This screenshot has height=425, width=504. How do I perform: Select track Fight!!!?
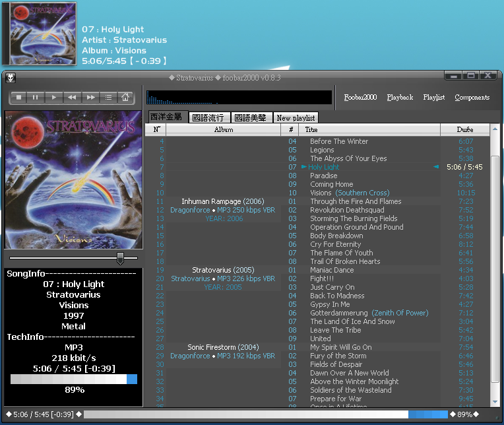(322, 278)
